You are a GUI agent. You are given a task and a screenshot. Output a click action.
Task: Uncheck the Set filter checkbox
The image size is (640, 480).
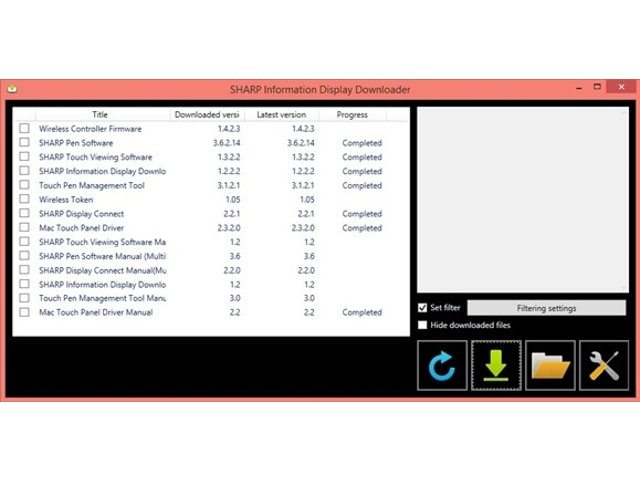coord(422,307)
